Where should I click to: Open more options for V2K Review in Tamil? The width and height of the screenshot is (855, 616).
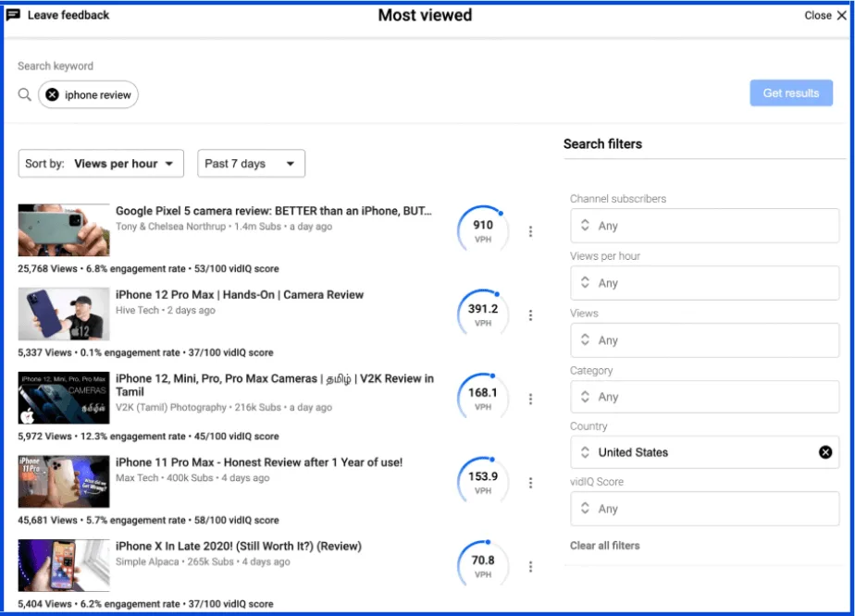click(530, 399)
